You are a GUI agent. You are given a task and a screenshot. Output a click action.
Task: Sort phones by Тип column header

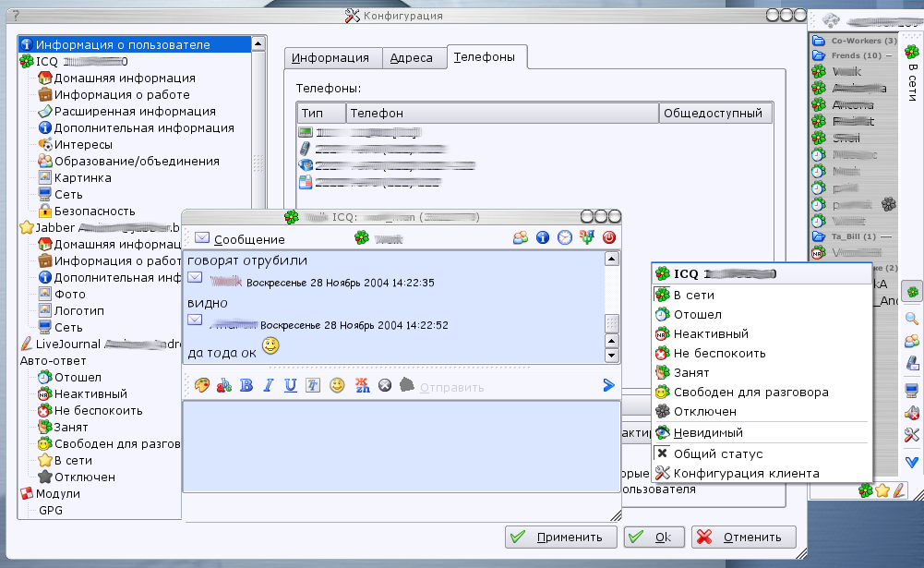[321, 114]
